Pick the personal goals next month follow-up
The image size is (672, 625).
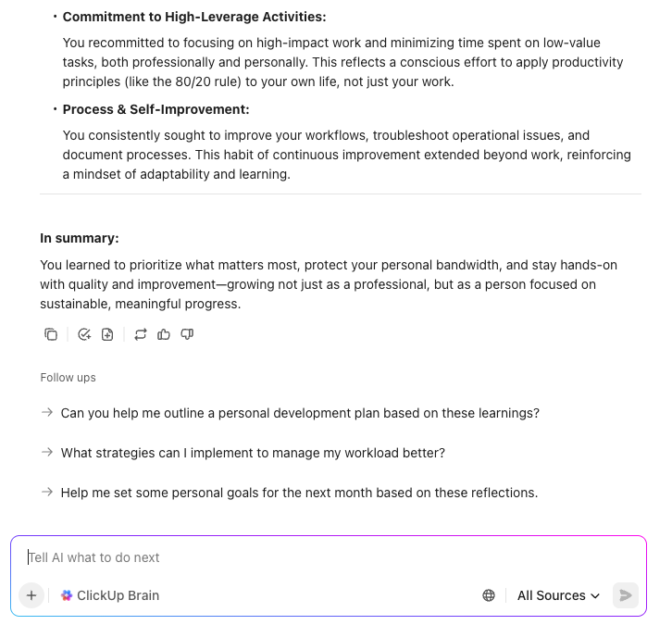(x=299, y=493)
